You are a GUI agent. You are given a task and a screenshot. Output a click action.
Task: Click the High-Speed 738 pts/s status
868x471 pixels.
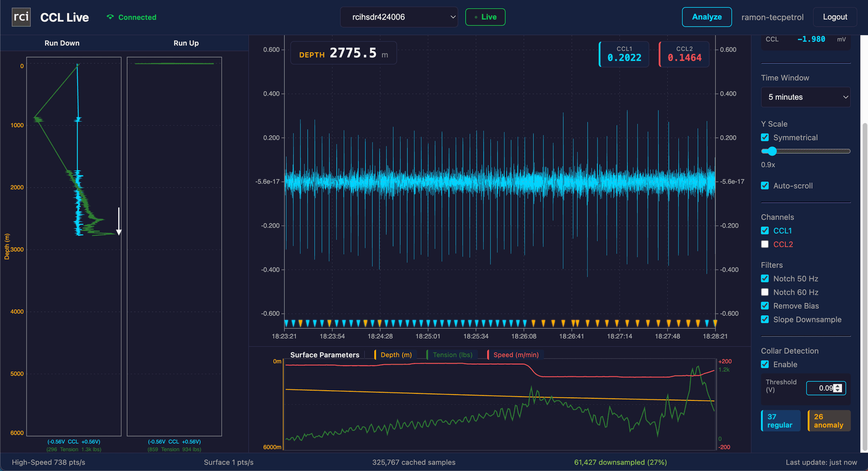pos(48,462)
